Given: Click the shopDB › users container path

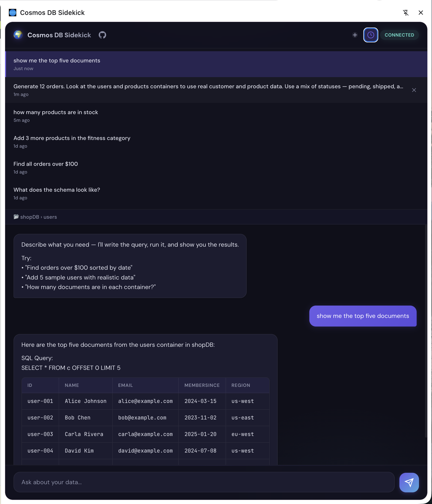Looking at the screenshot, I should tap(38, 217).
